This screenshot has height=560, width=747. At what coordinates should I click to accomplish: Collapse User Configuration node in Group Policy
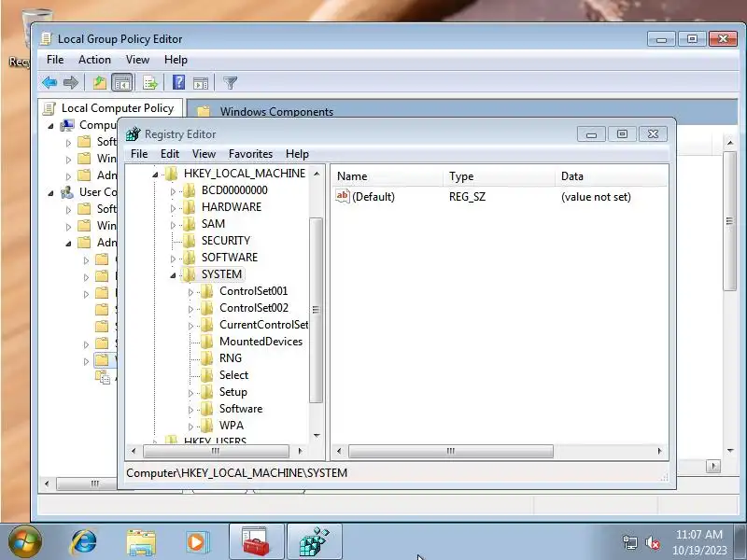[x=51, y=193]
